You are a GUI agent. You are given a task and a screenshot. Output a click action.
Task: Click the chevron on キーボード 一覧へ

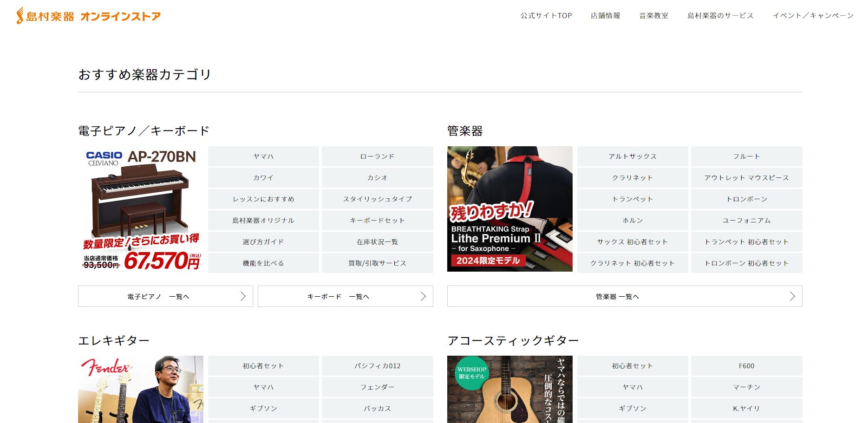(423, 296)
